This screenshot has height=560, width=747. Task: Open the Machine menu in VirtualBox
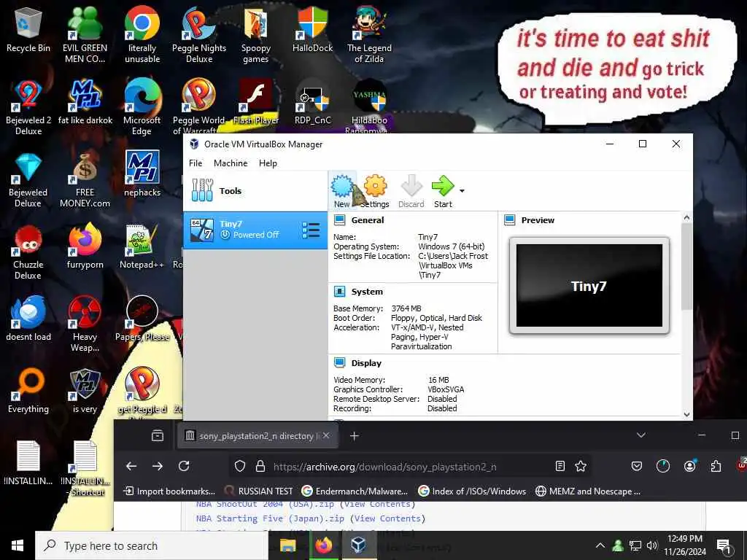point(231,163)
